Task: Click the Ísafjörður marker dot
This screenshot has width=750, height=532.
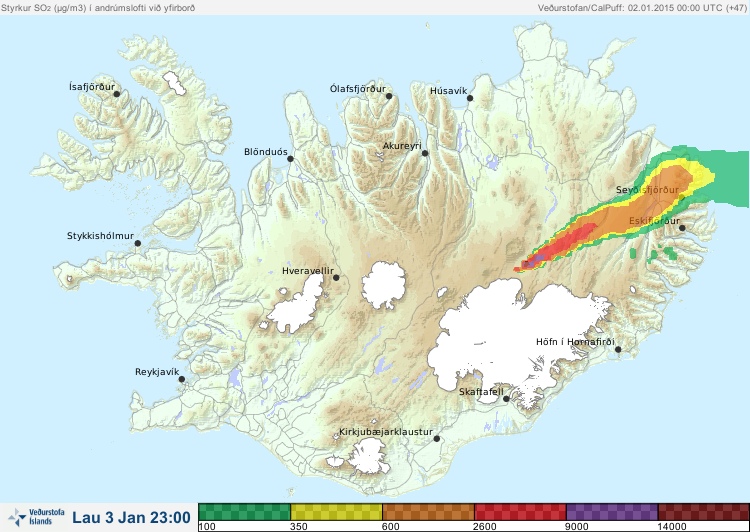Action: [116, 94]
